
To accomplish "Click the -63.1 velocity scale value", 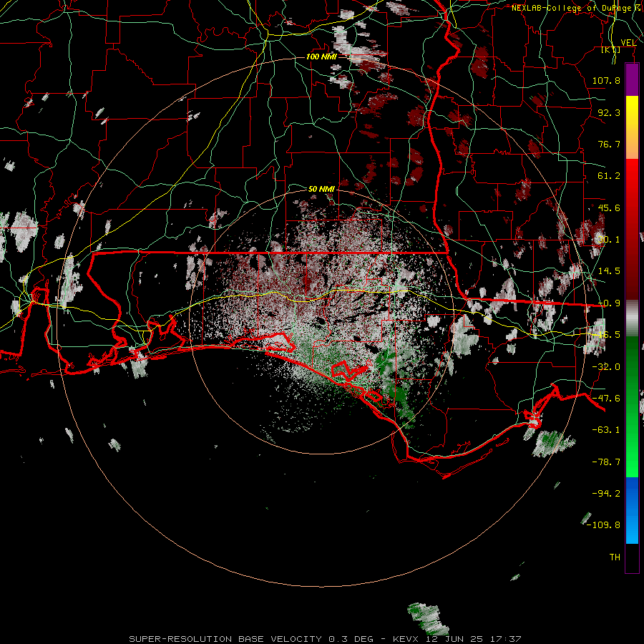I will coord(606,430).
